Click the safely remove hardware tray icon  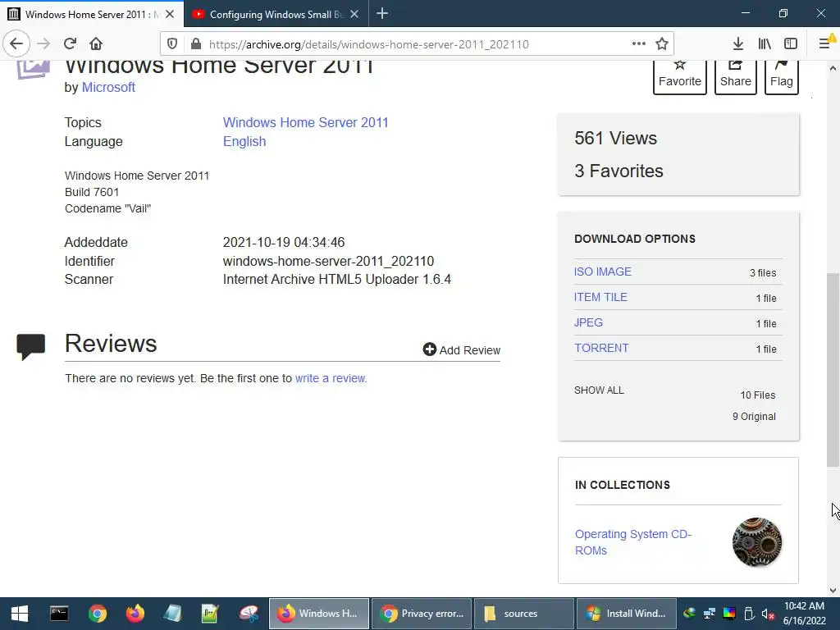click(749, 614)
